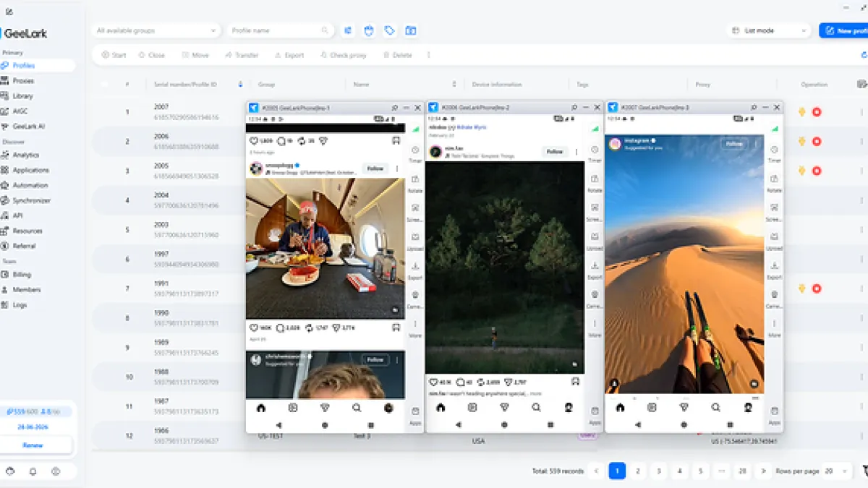Click stop button for profile 1991 row

coord(817,289)
